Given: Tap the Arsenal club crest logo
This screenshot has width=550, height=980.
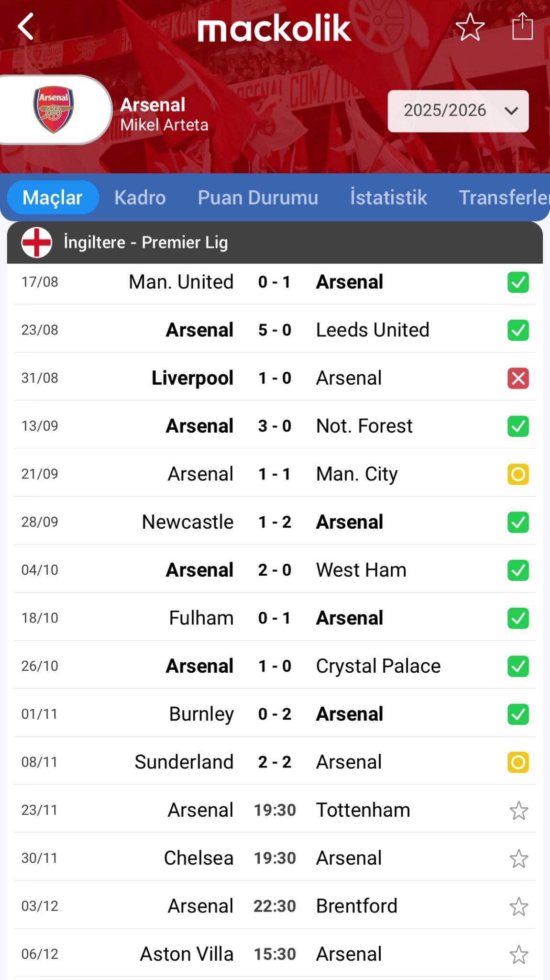Looking at the screenshot, I should [x=54, y=110].
